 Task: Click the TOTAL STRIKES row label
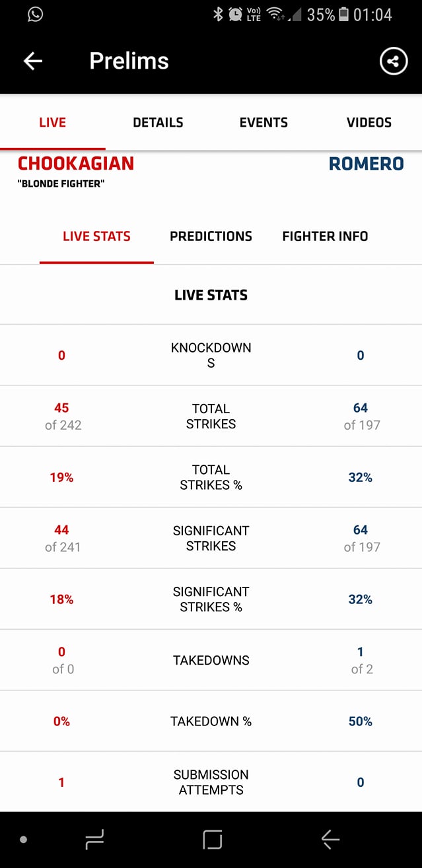coord(211,416)
